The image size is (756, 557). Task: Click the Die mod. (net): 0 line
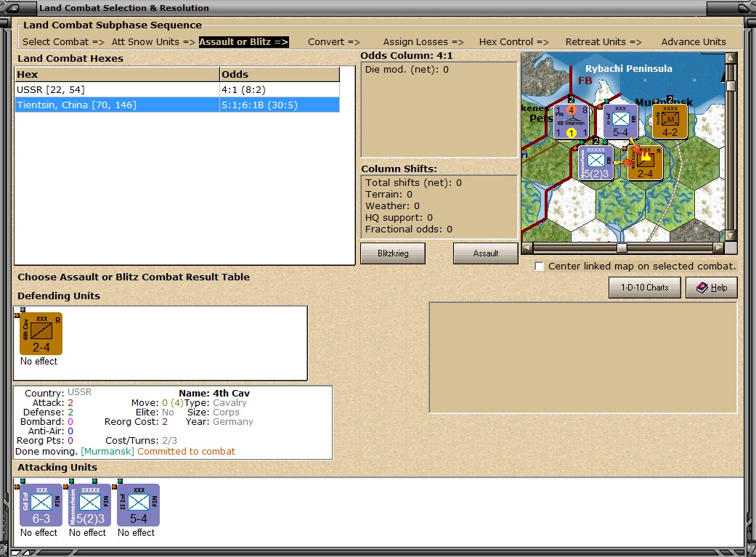click(407, 70)
